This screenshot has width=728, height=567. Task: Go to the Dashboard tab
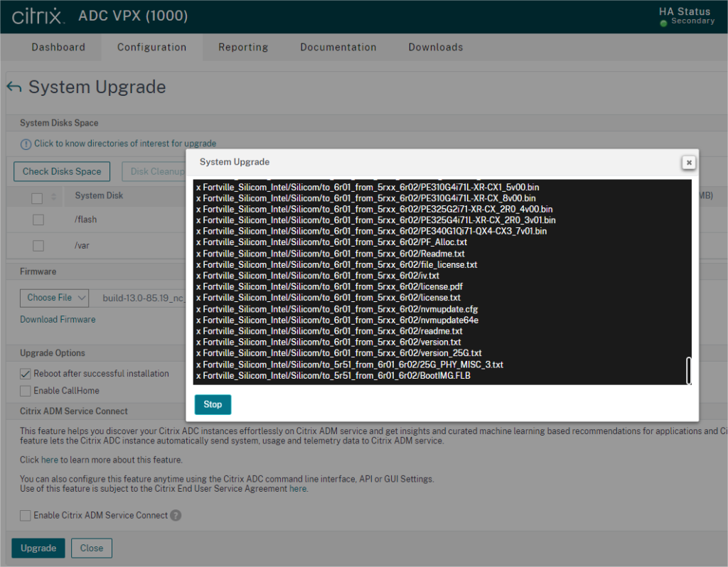coord(58,47)
